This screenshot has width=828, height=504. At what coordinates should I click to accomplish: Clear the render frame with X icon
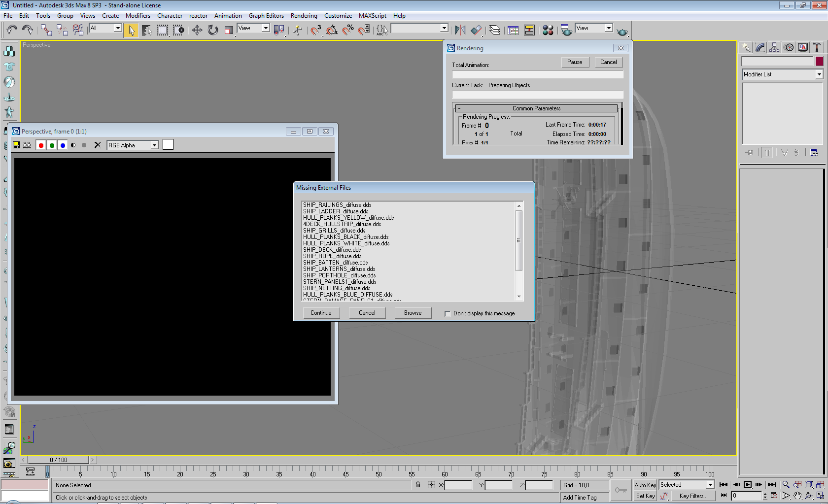[98, 145]
